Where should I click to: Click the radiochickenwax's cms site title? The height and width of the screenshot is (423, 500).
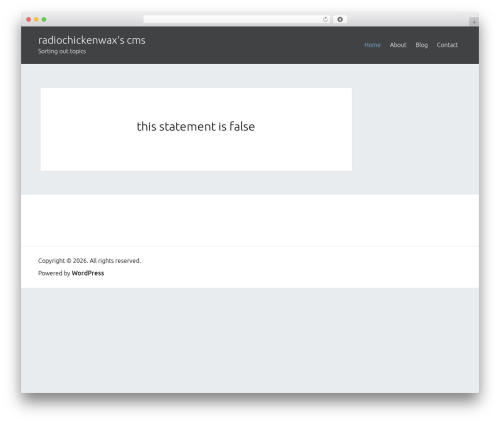tap(92, 40)
